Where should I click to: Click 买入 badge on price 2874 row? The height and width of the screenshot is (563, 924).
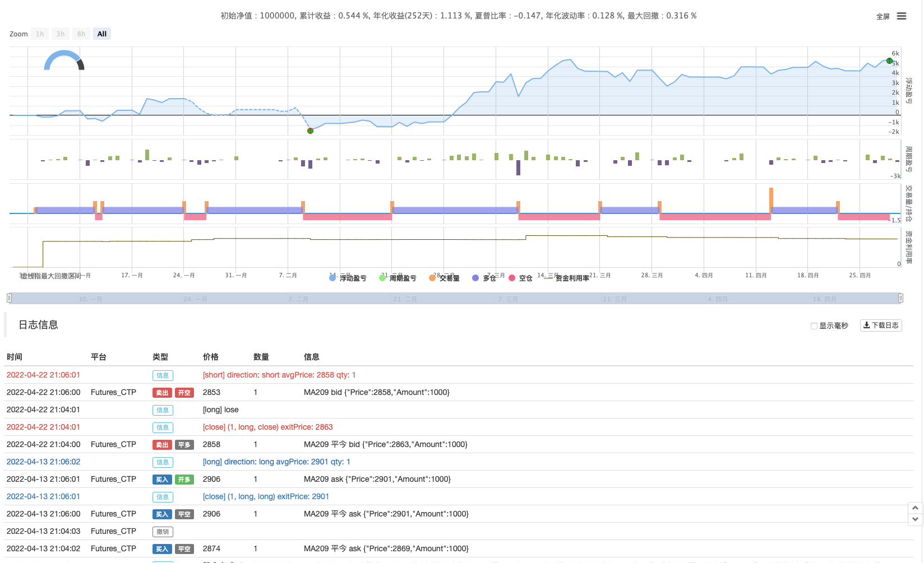pyautogui.click(x=162, y=549)
